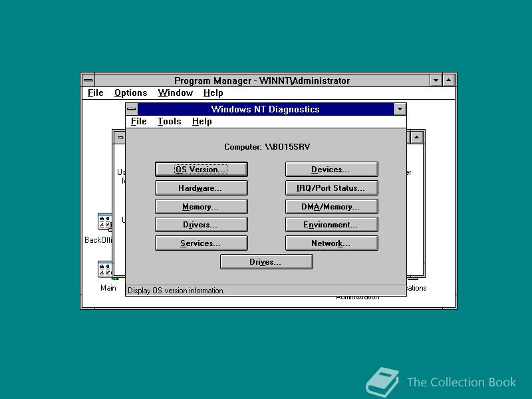Image resolution: width=532 pixels, height=399 pixels.
Task: Open Windows NT Diagnostics control menu box
Action: (x=132, y=109)
